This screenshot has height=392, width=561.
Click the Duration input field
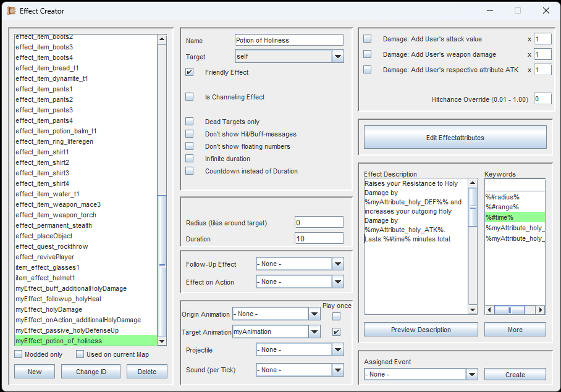click(x=319, y=238)
